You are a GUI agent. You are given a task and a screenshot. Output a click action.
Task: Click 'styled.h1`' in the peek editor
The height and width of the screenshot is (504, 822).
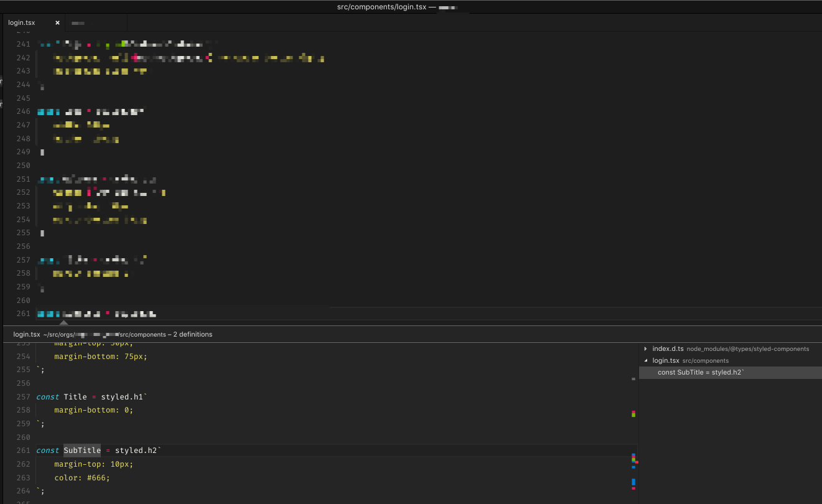click(x=124, y=397)
